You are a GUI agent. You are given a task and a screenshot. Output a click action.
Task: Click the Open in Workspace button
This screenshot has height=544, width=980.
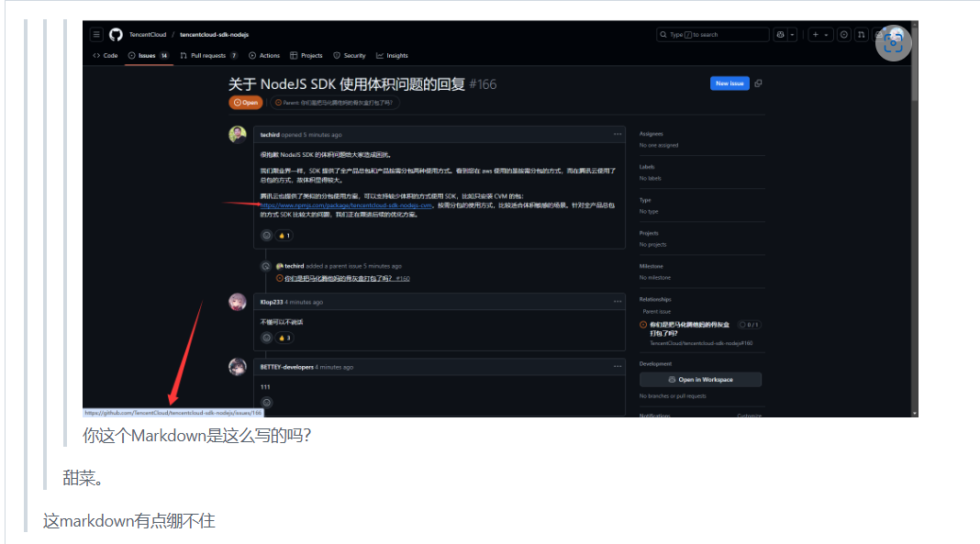click(x=700, y=380)
